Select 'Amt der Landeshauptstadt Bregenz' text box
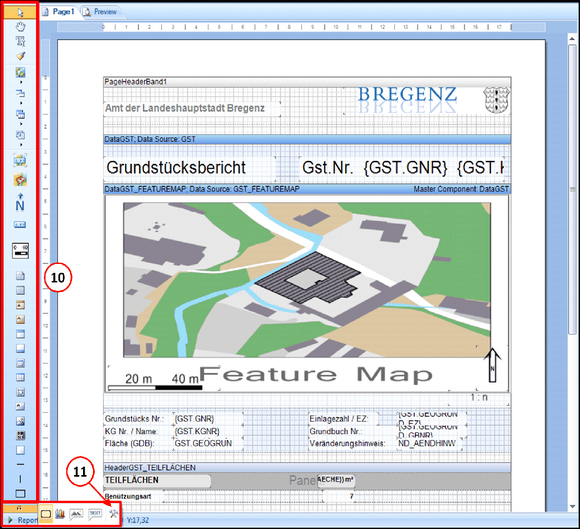Image resolution: width=580 pixels, height=529 pixels. point(191,108)
